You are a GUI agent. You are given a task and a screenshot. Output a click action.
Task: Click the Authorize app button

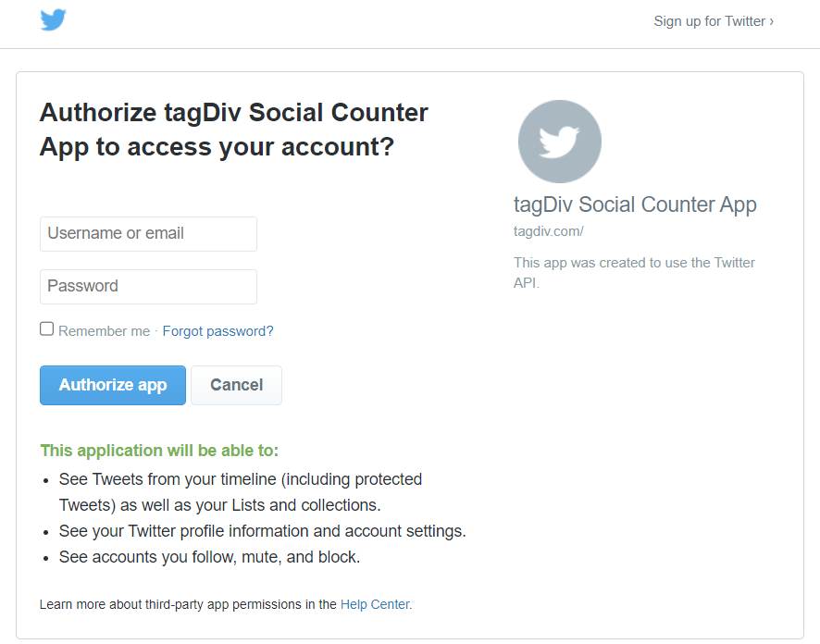(113, 385)
